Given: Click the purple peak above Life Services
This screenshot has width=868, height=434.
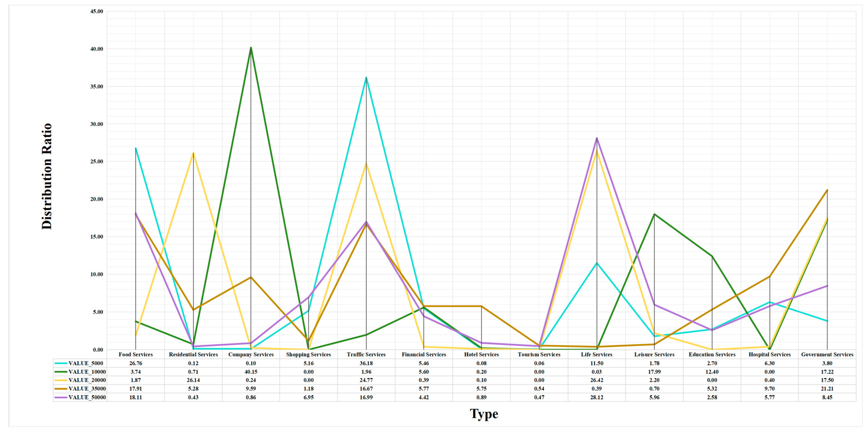Looking at the screenshot, I should (596, 138).
